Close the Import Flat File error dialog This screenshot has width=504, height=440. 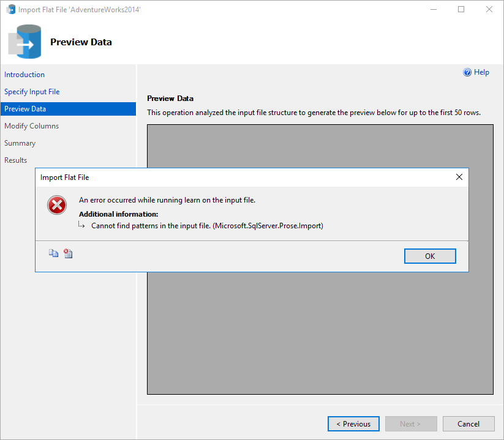coord(459,177)
